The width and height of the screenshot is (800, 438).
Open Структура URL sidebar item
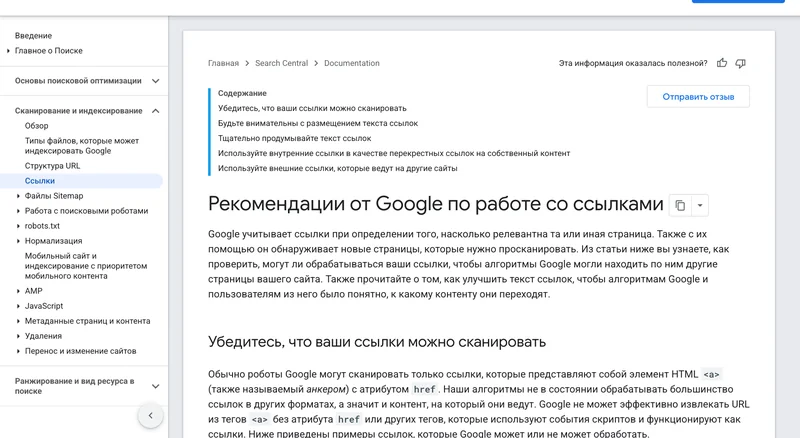click(x=53, y=165)
